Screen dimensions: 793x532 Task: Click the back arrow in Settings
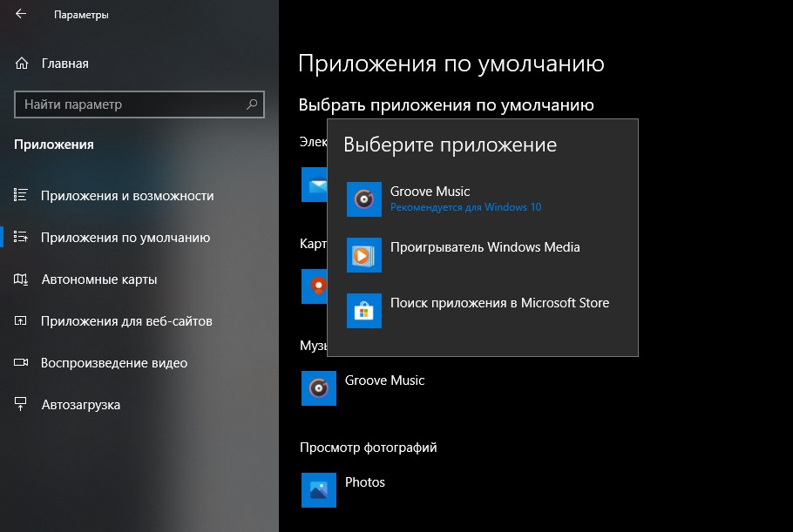[x=21, y=15]
